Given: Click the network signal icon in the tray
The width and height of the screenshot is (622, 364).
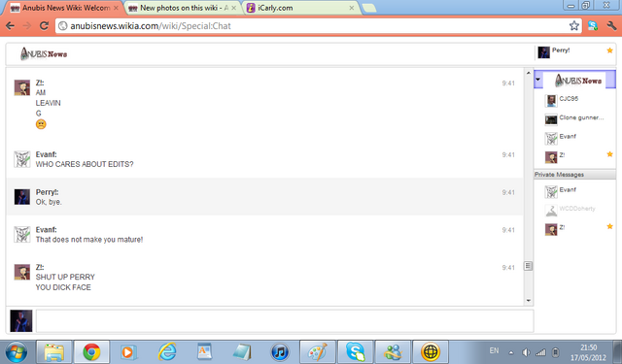Looking at the screenshot, I should 540,352.
